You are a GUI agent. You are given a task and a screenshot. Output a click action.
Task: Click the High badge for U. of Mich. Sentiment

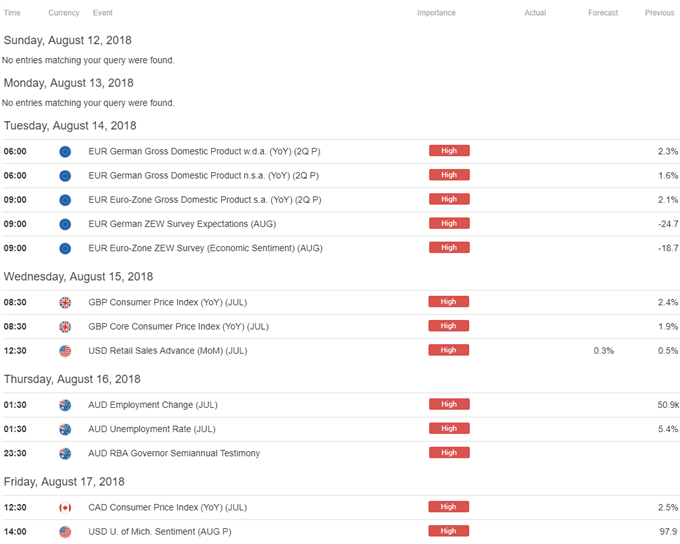(x=448, y=531)
